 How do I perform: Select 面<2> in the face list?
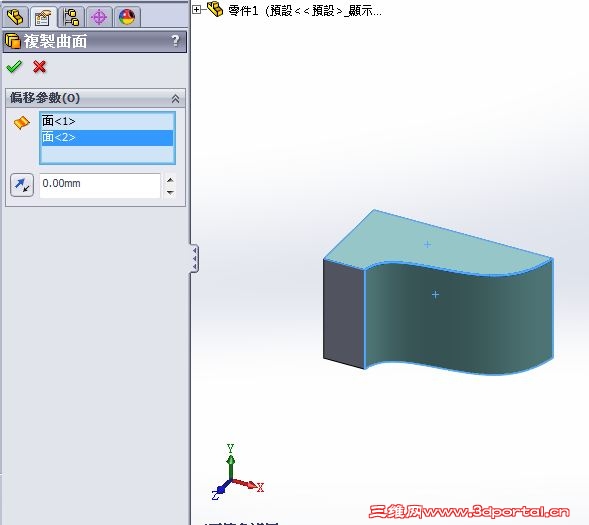point(107,137)
